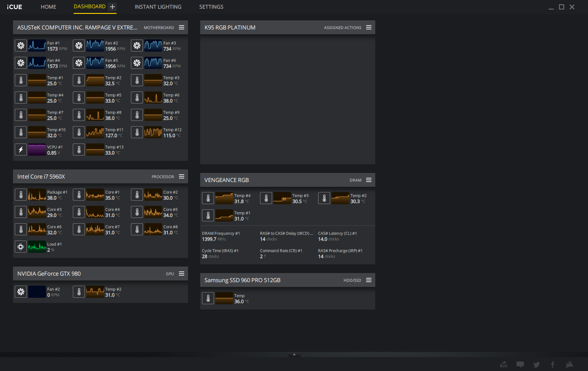Click the purple VCPU #1 voltage graph

pos(37,150)
